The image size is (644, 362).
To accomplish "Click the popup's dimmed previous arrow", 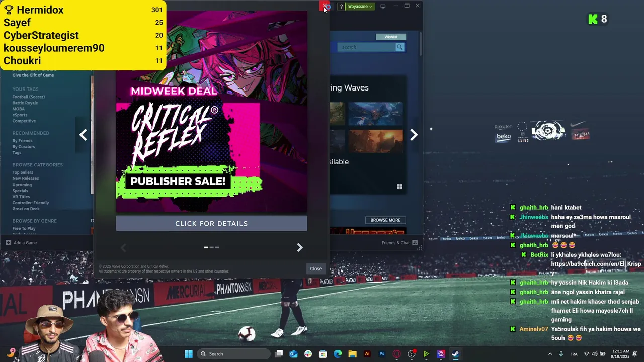I will (123, 247).
